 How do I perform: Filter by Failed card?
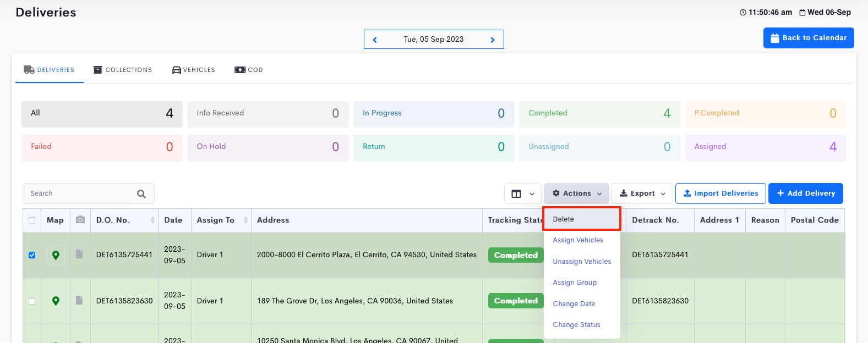click(x=102, y=148)
